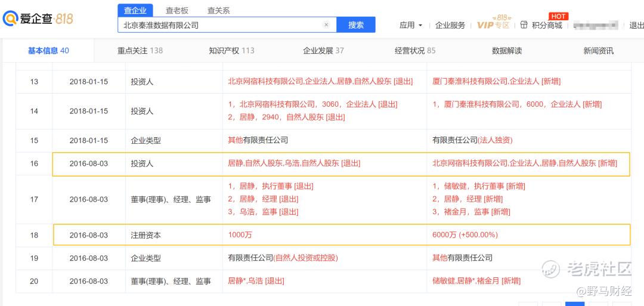The width and height of the screenshot is (644, 306).
Task: Select row 18 注册资本 label
Action: (x=146, y=236)
